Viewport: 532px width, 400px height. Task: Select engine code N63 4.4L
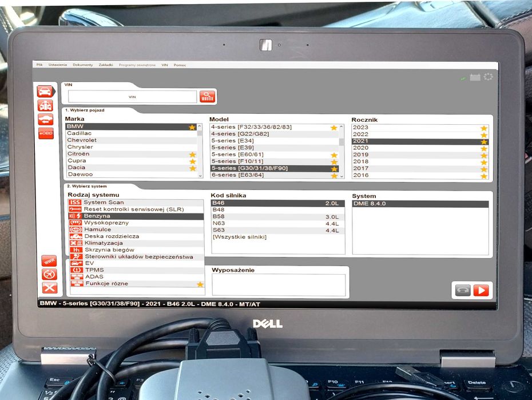(277, 223)
